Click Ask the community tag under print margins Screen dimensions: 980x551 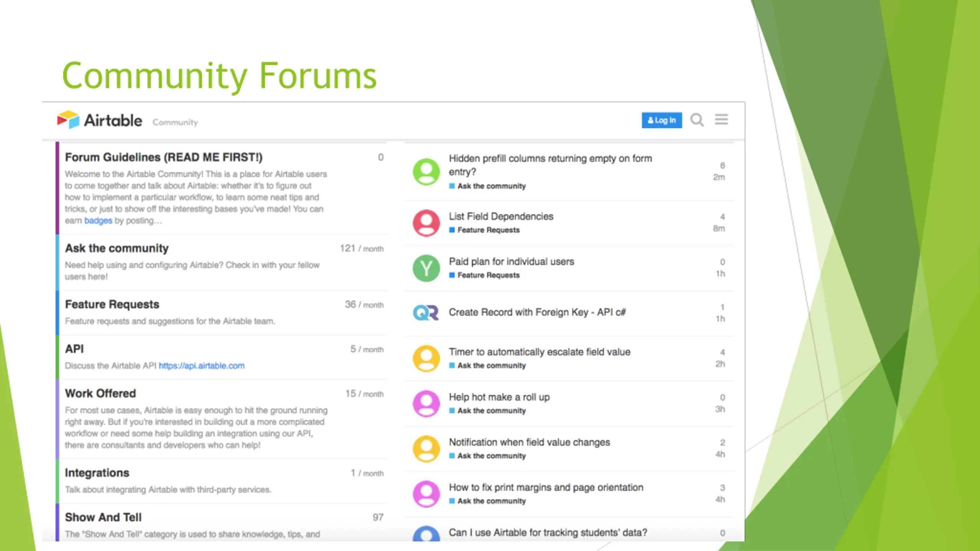[487, 501]
